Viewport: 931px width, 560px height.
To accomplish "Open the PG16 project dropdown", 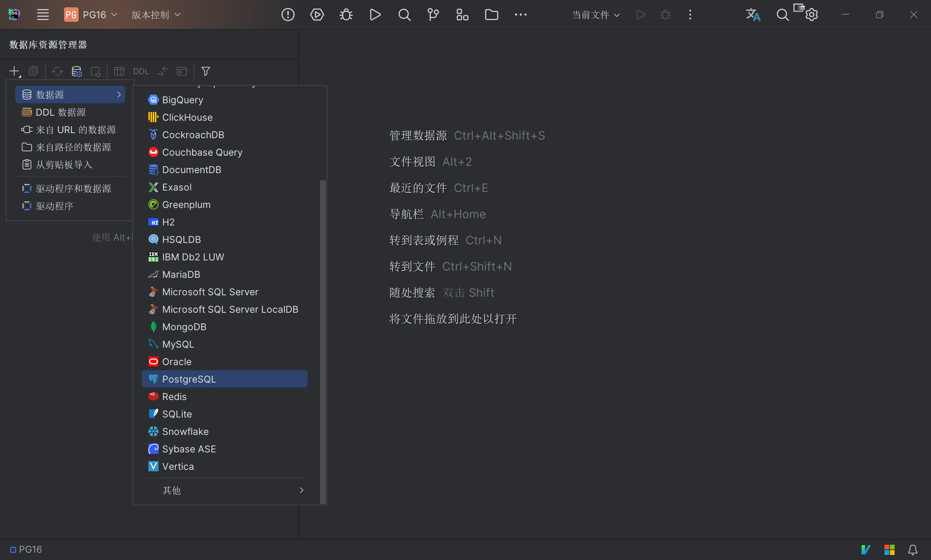I will [91, 15].
